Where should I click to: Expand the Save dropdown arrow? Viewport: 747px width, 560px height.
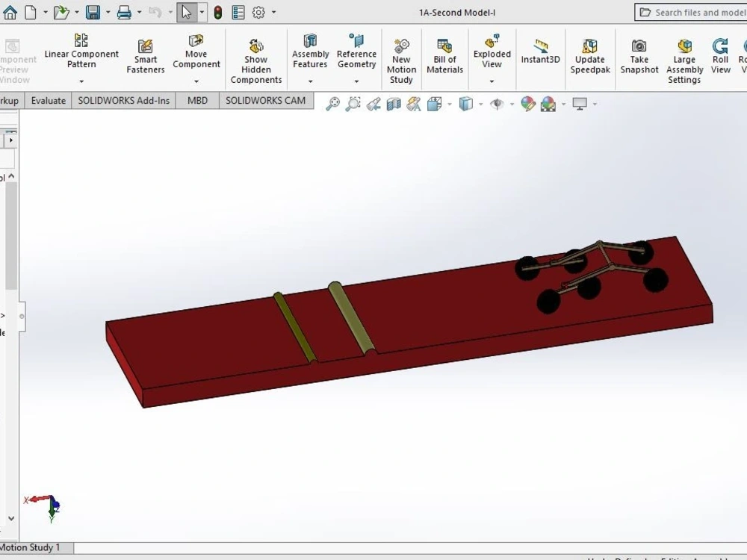(x=108, y=13)
